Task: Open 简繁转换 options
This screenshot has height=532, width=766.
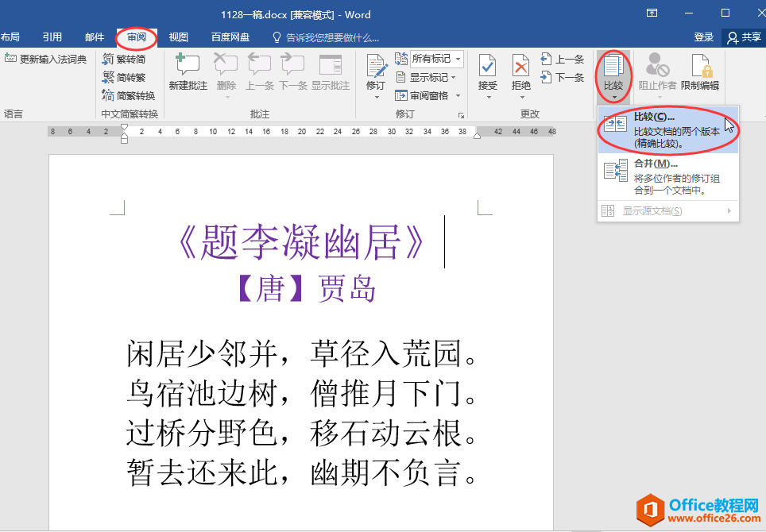Action: point(129,95)
